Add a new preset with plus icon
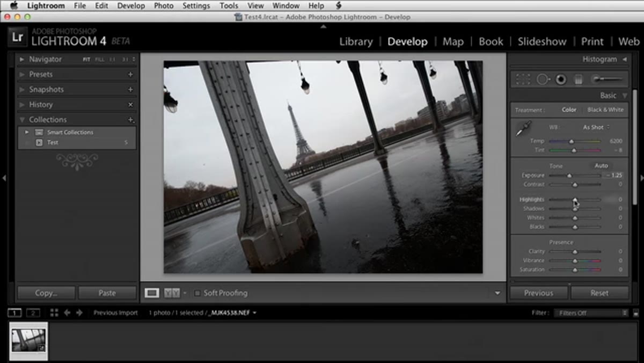Image resolution: width=644 pixels, height=363 pixels. pyautogui.click(x=130, y=74)
